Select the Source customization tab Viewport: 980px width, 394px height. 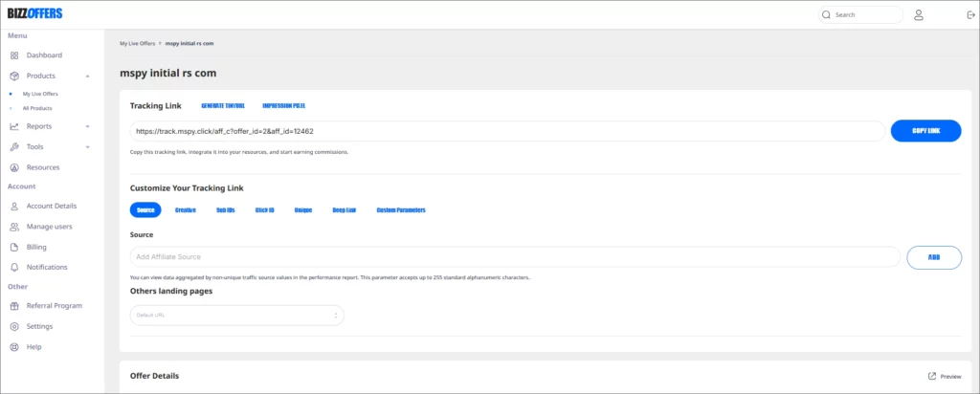[145, 210]
